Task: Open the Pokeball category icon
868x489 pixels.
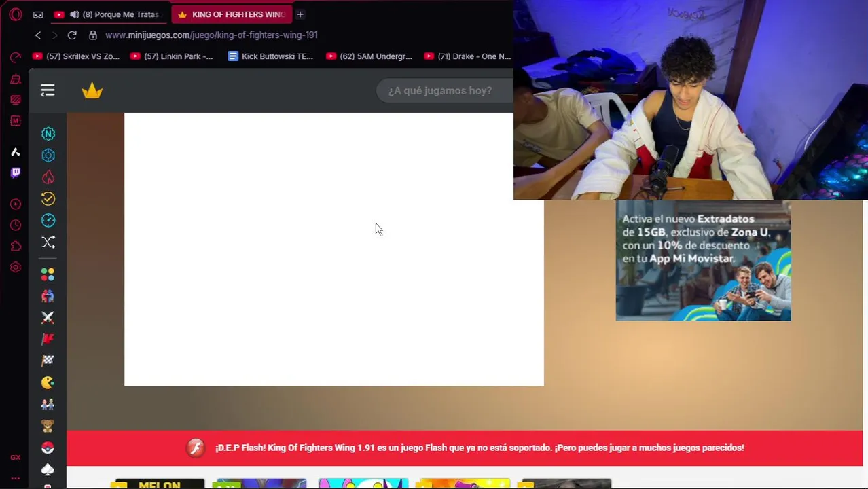Action: (x=48, y=448)
